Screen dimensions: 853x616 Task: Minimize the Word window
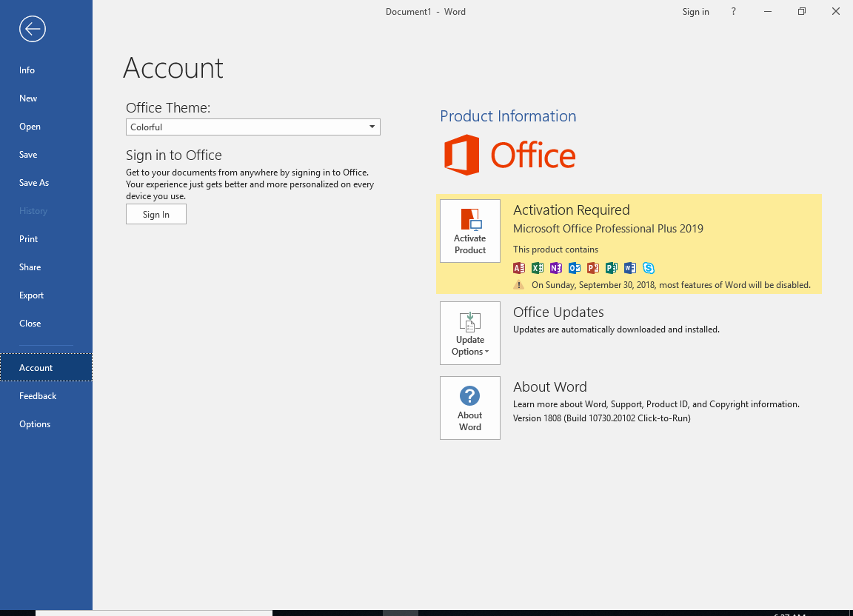pyautogui.click(x=768, y=11)
